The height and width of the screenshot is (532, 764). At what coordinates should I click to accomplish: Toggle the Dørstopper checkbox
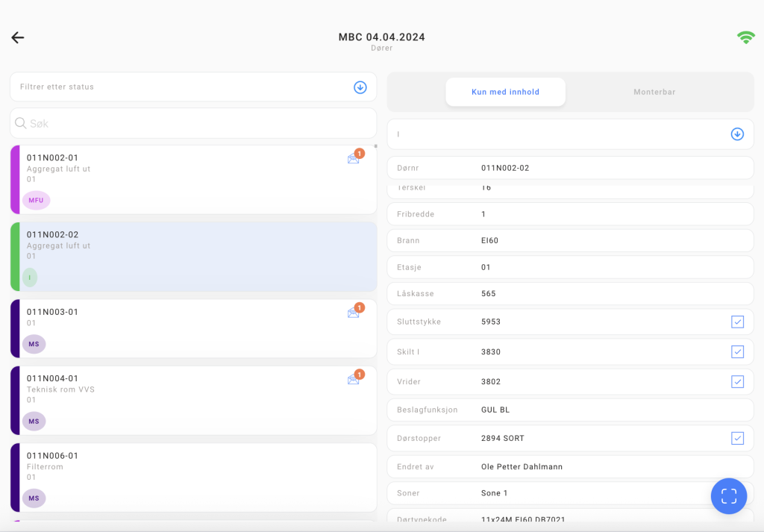737,438
